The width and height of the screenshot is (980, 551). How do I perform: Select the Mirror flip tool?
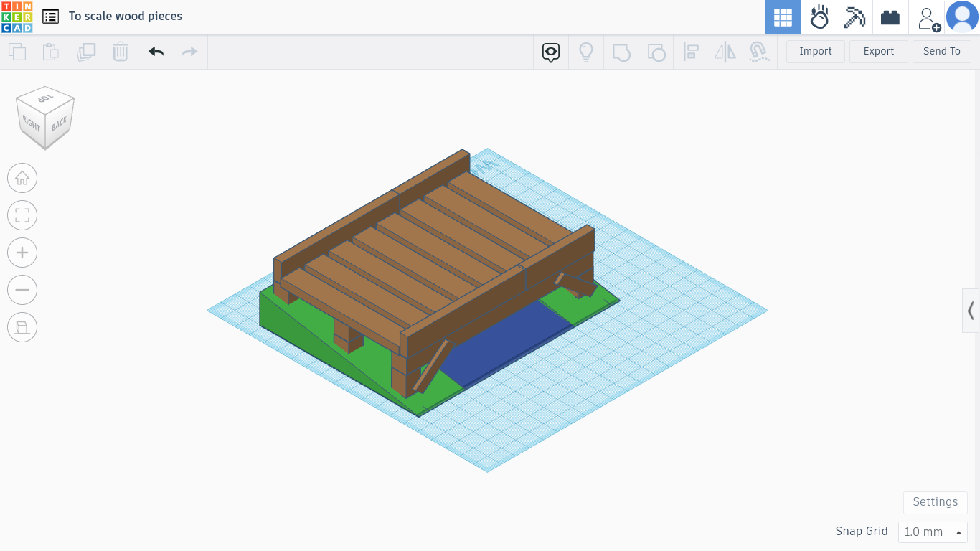(725, 52)
